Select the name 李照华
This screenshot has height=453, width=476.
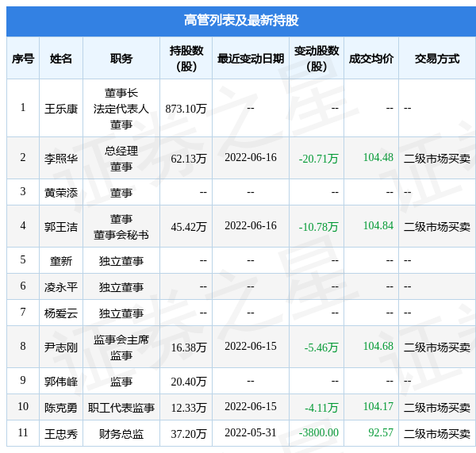[x=61, y=159]
